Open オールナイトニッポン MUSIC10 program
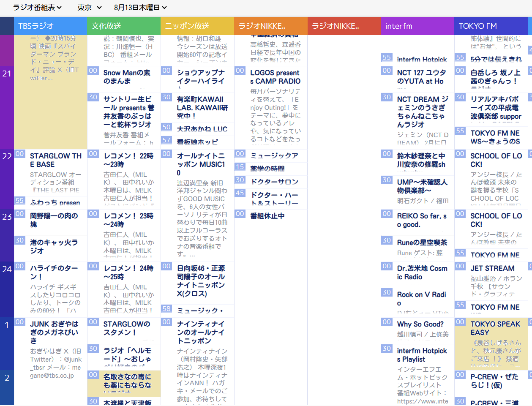This screenshot has height=406, width=532. [x=201, y=164]
